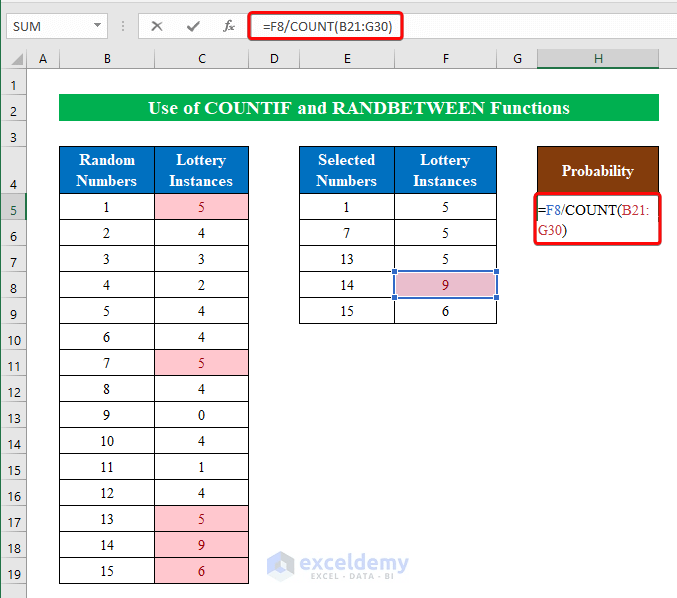This screenshot has height=598, width=677.
Task: Click cell F9 with value 6
Action: tap(445, 311)
